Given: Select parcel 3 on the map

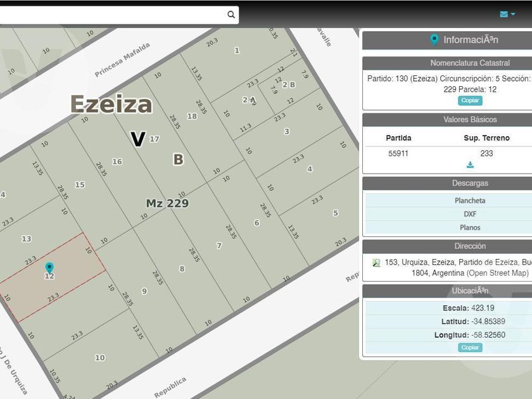Looking at the screenshot, I should (x=287, y=131).
